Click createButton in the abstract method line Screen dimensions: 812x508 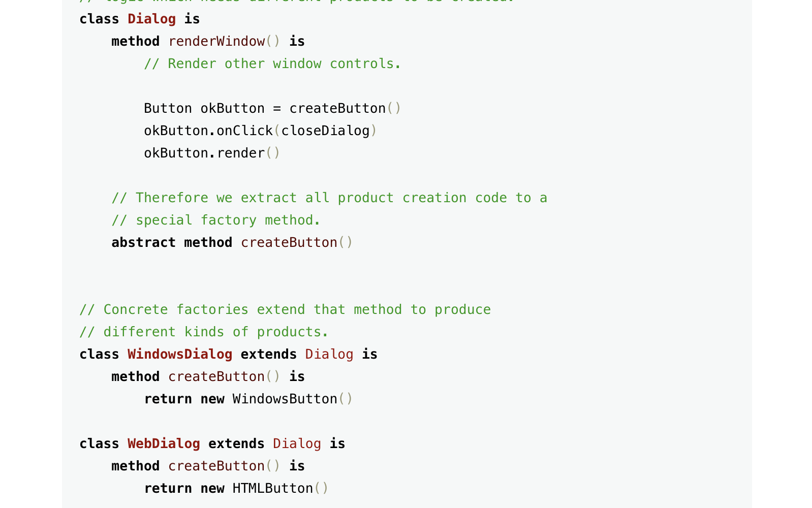(289, 243)
